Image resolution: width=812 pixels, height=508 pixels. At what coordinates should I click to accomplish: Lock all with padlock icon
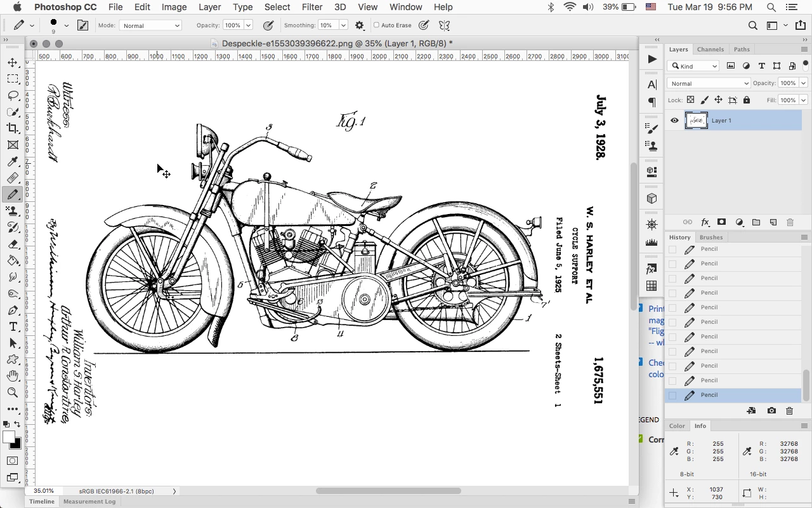pyautogui.click(x=747, y=100)
